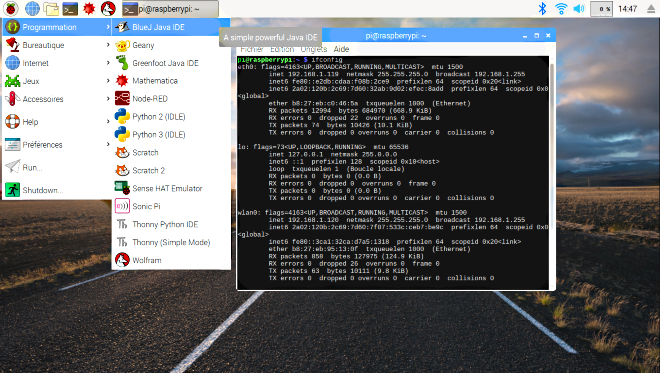Viewport: 660px width, 373px height.
Task: Expand the Bureautique submenu arrow
Action: 108,45
